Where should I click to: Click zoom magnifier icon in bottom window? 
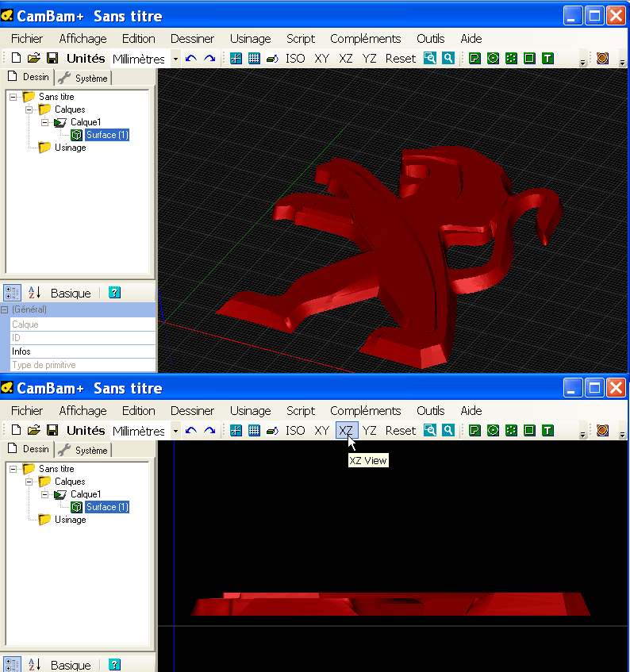(448, 430)
